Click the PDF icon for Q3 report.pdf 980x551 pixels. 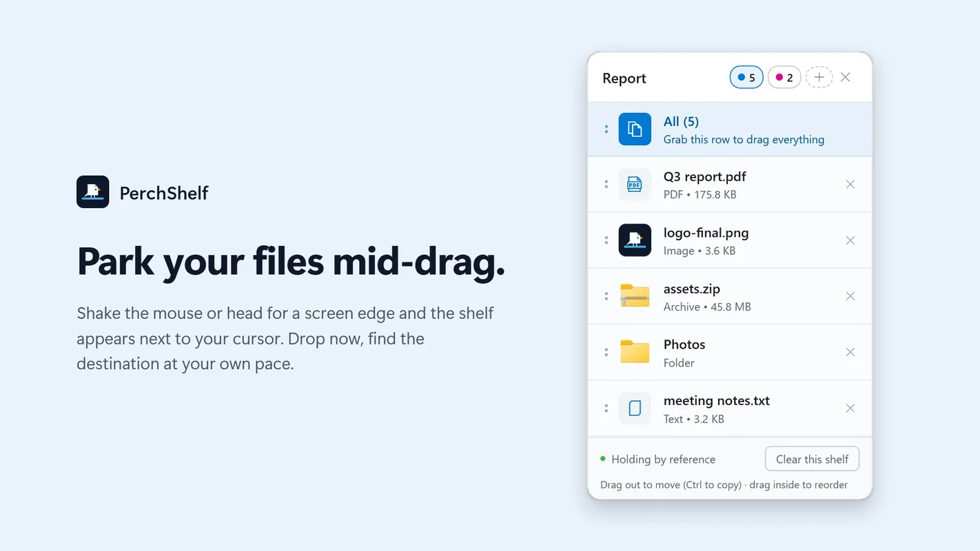[x=635, y=185]
